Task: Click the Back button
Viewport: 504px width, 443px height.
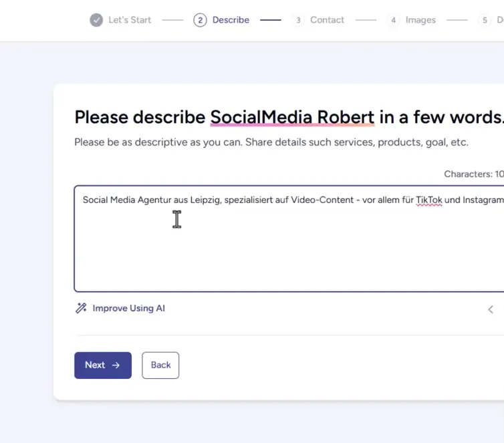Action: pos(160,365)
